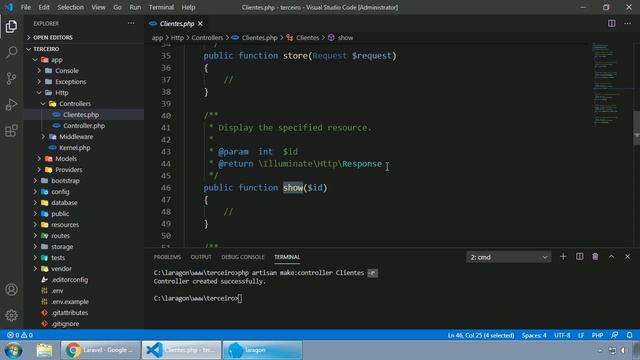Open the Accounts icon in activity bar
This screenshot has width=640, height=360.
(x=11, y=289)
